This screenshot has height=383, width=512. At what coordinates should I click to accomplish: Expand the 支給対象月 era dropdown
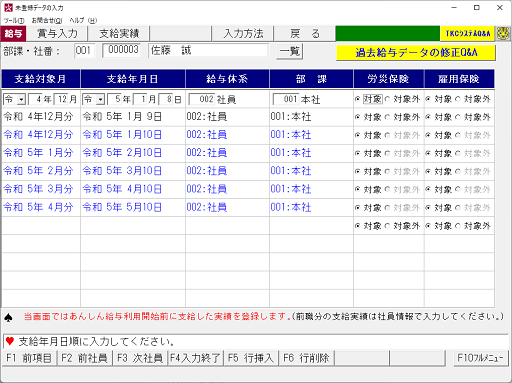21,99
